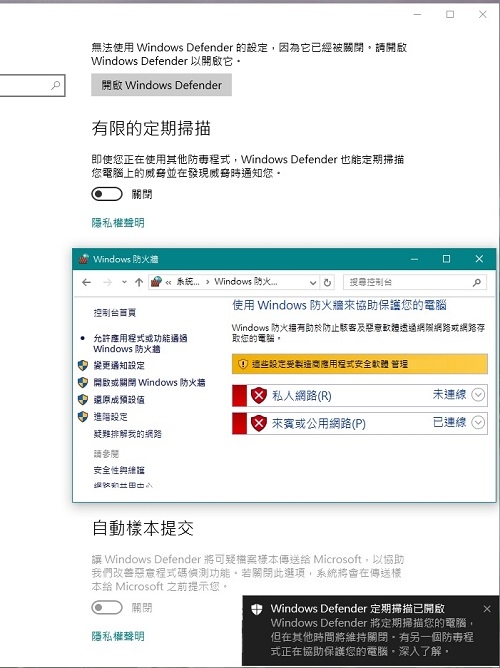The image size is (500, 668).
Task: Click red shield icon for 來賓或公用網路(P)
Action: click(259, 423)
